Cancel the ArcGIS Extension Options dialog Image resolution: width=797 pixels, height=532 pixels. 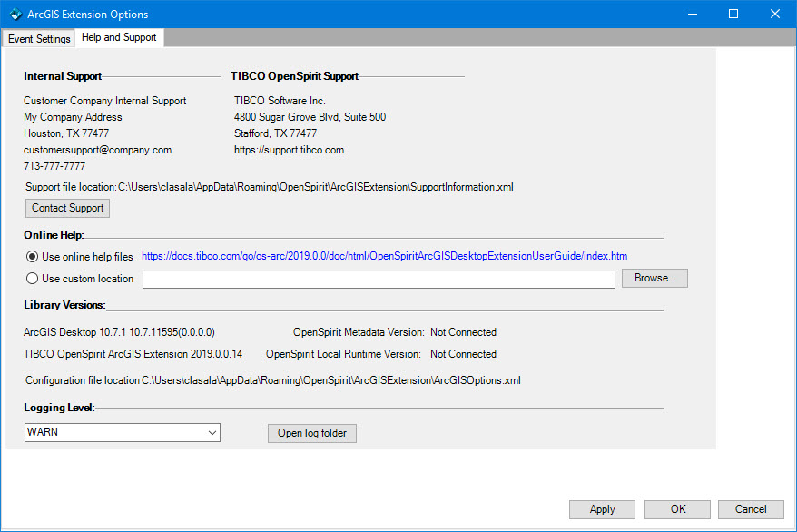tap(751, 509)
